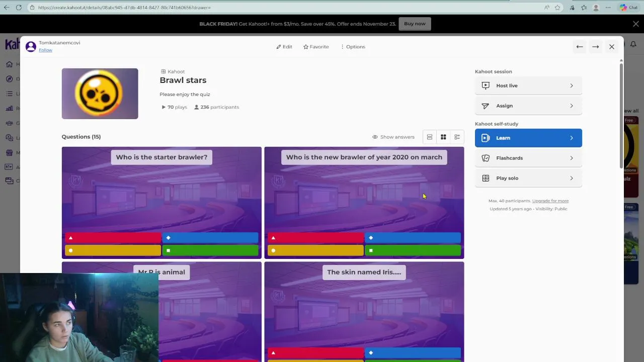The image size is (644, 362).
Task: Open 'The skin named Iris.....' question card
Action: pyautogui.click(x=364, y=312)
